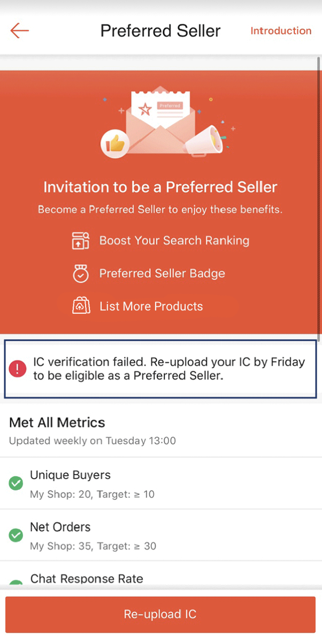322x644 pixels.
Task: Select the green checkmark beside Unique Buyers
Action: coord(16,483)
